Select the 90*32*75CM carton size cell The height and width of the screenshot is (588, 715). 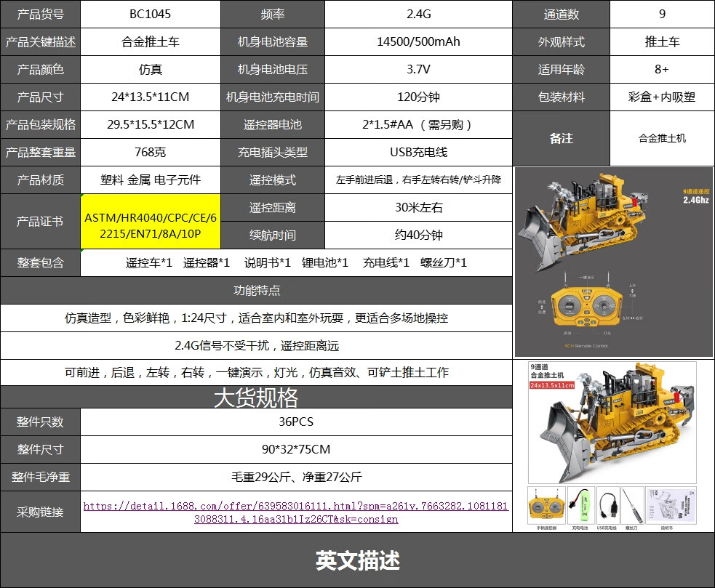[296, 449]
